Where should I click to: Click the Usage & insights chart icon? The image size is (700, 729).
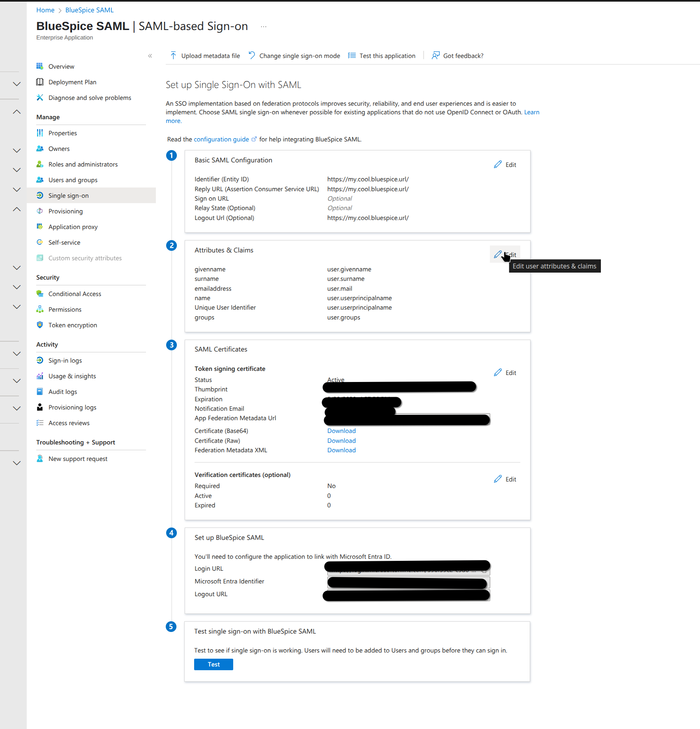[x=40, y=376]
